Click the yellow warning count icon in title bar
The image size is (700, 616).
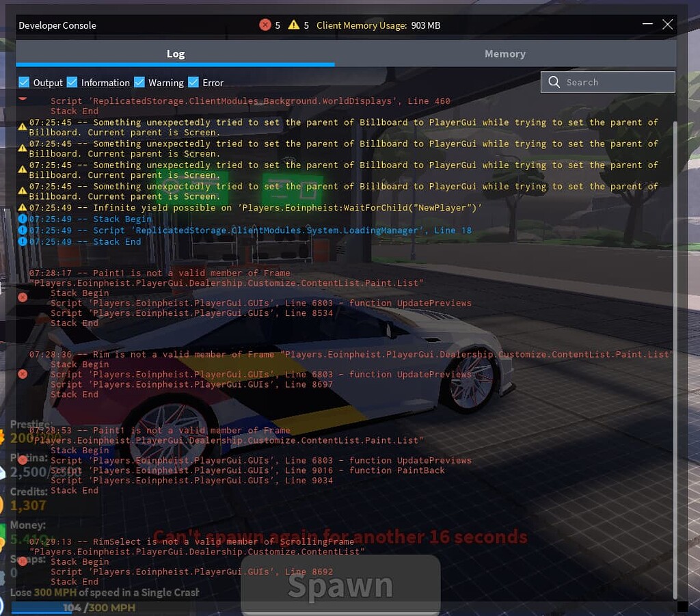[x=294, y=25]
